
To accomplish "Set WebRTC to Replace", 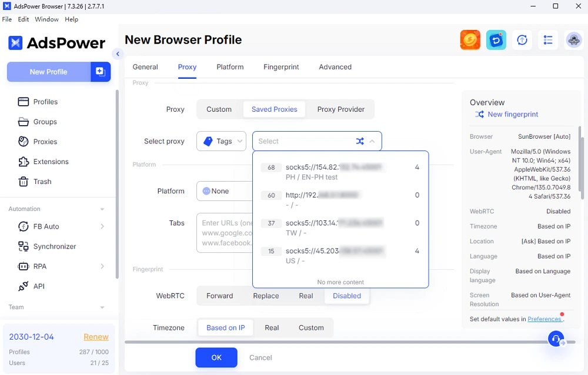I will 266,296.
